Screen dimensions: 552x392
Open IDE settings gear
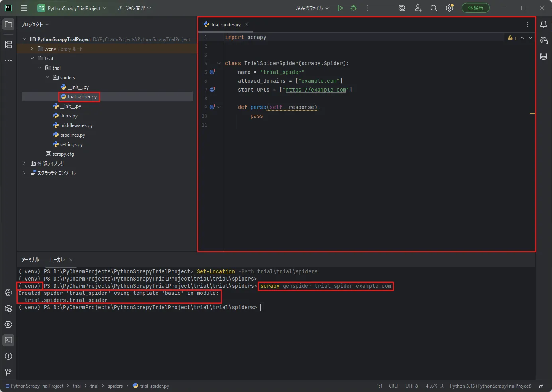[450, 8]
